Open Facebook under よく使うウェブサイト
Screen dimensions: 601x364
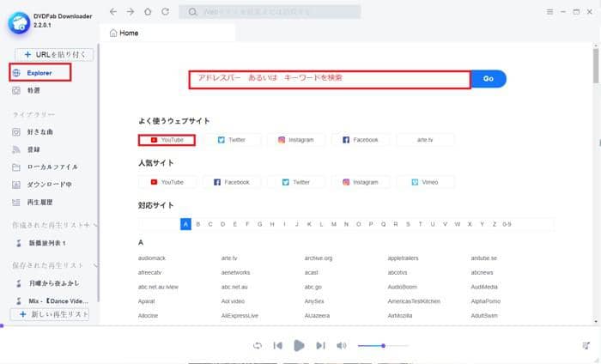pyautogui.click(x=361, y=140)
